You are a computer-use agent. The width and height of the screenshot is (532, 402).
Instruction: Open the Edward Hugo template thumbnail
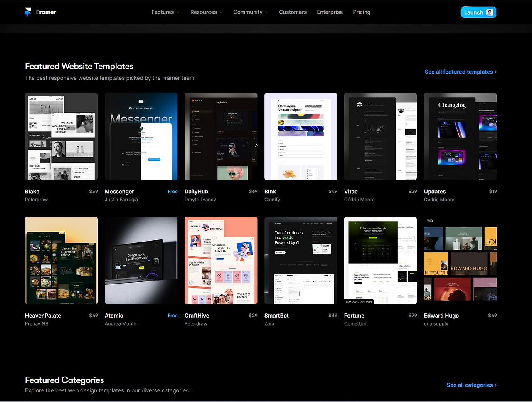[x=460, y=260]
